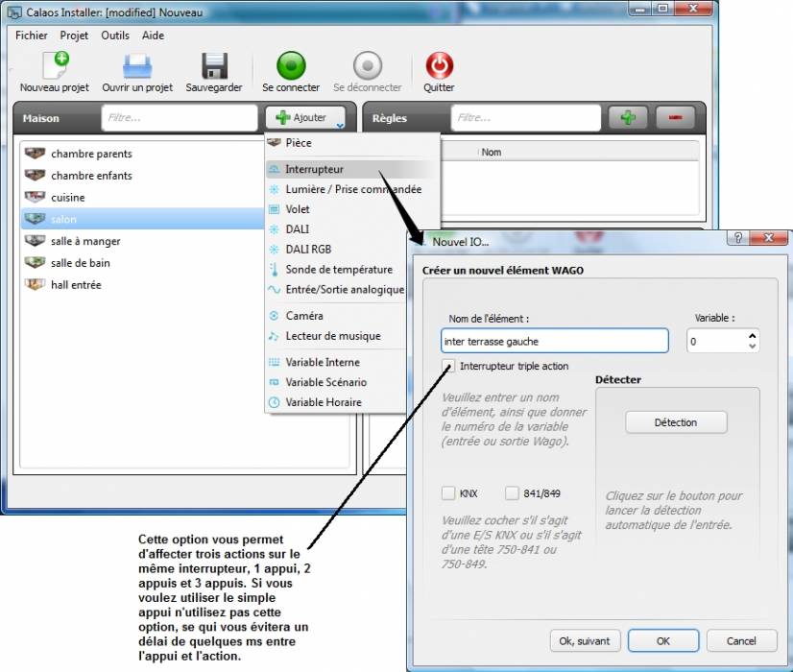Open the Outils menu

tap(115, 36)
